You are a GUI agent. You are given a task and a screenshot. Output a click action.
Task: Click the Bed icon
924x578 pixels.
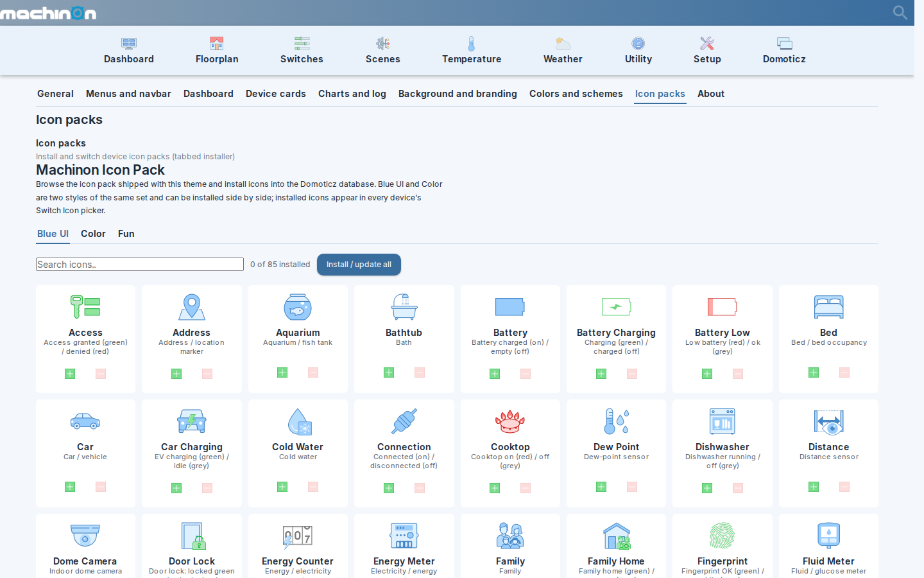click(828, 307)
